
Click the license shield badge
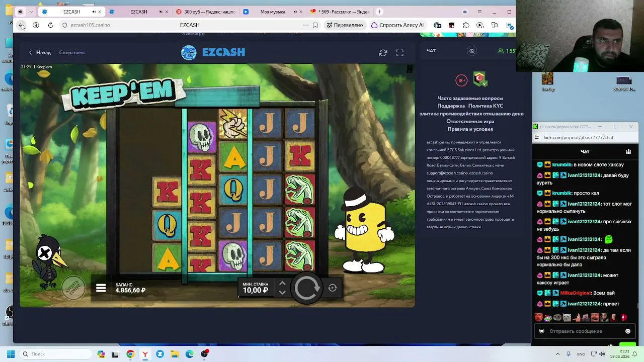480,79
